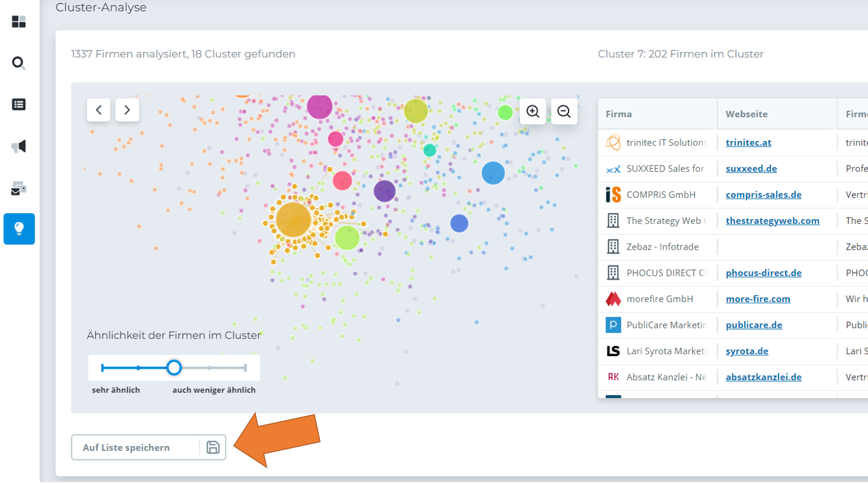Select the large light-green cluster bubble
This screenshot has width=868, height=484.
(347, 238)
